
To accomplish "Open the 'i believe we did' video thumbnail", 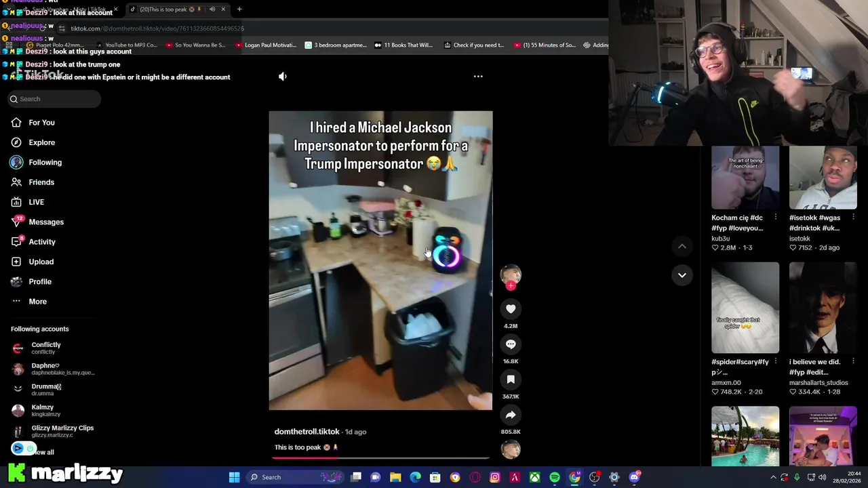I will click(x=823, y=308).
